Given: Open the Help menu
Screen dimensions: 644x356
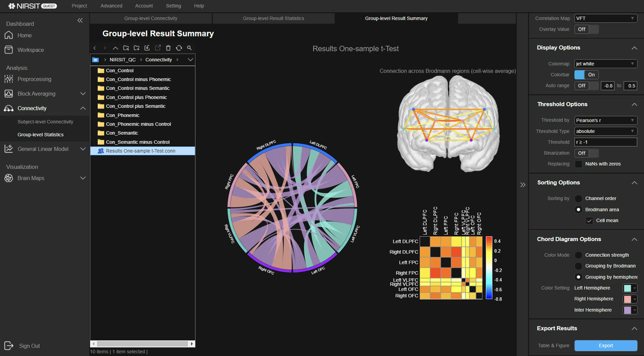Looking at the screenshot, I should click(x=199, y=6).
